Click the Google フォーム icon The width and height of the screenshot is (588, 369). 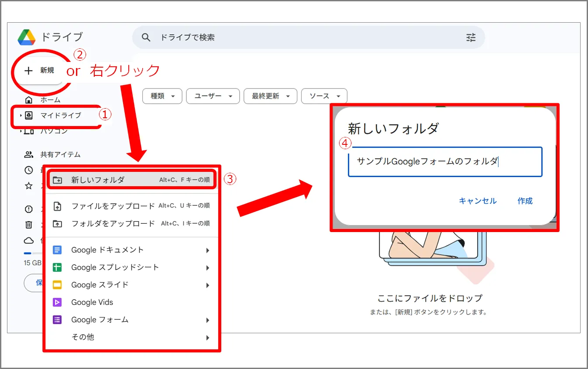[x=57, y=320]
